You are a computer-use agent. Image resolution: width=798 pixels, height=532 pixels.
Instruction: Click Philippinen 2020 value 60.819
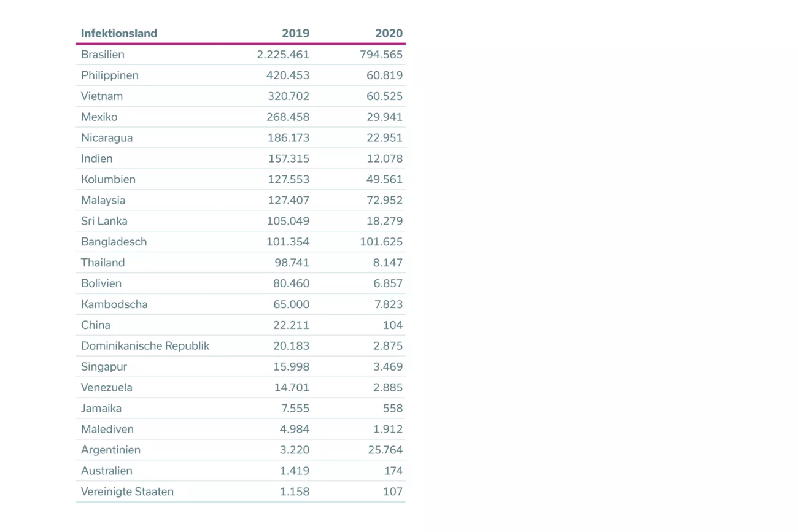point(385,75)
